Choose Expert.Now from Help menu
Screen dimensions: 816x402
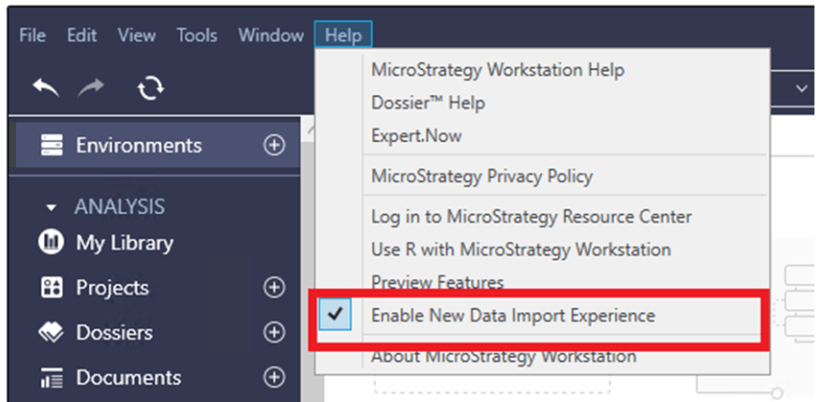(x=416, y=136)
